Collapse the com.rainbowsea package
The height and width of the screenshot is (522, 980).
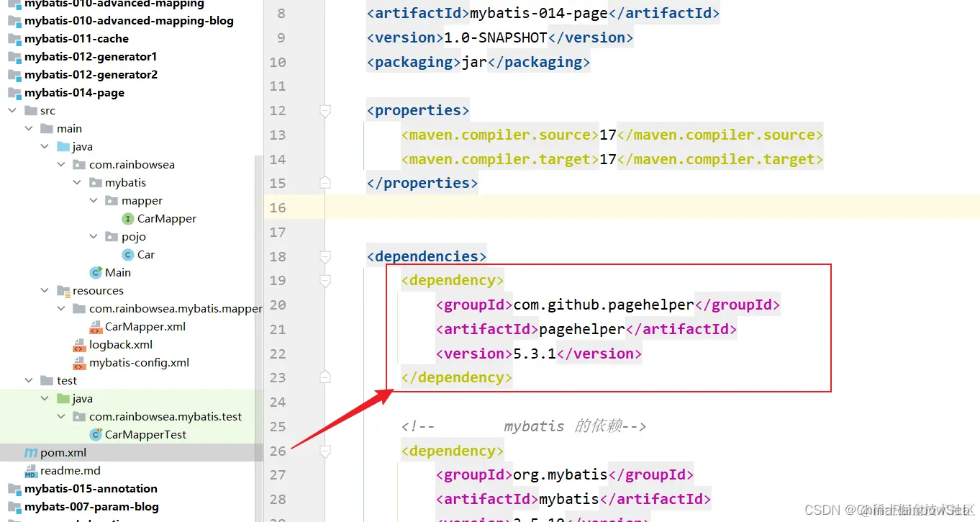(x=62, y=165)
